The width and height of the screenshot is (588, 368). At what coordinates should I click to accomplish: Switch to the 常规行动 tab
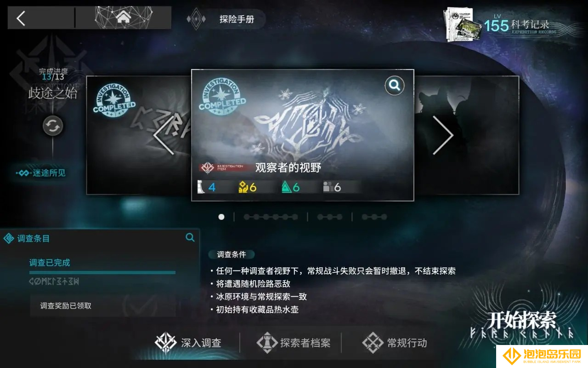pos(395,343)
